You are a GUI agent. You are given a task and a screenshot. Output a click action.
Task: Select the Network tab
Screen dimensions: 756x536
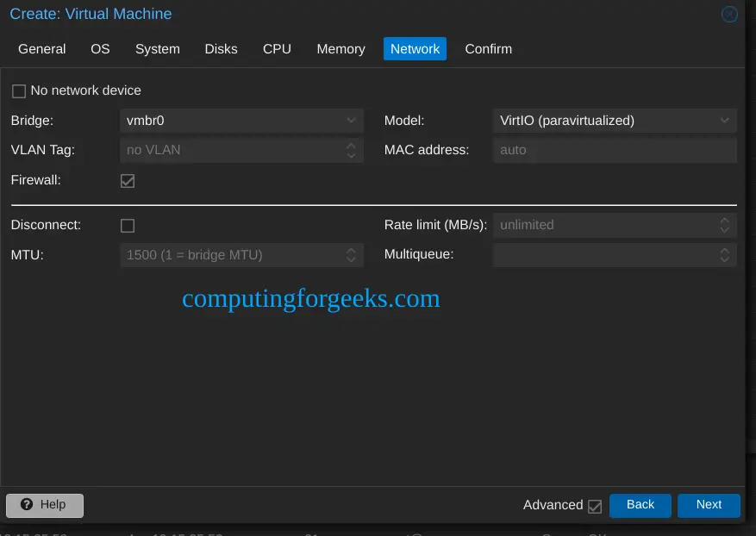click(x=415, y=48)
